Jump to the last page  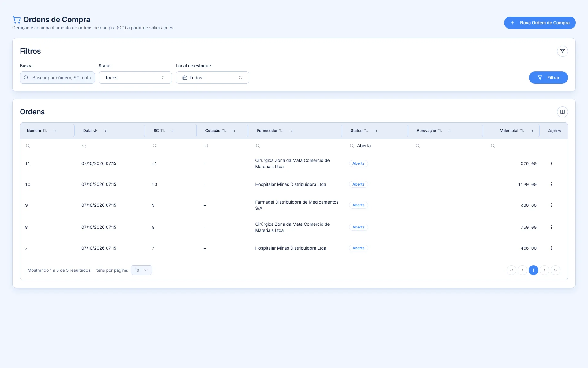pos(555,270)
